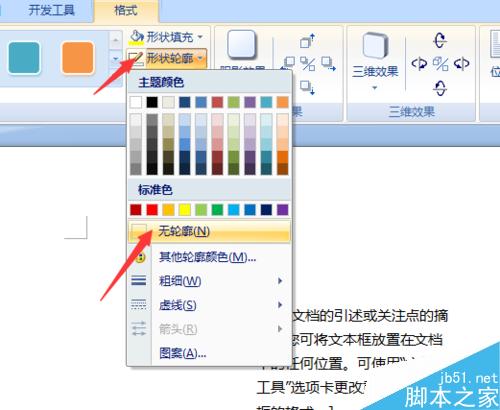The height and width of the screenshot is (410, 500).
Task: Click the 形状填充 paint bucket icon
Action: tap(137, 36)
